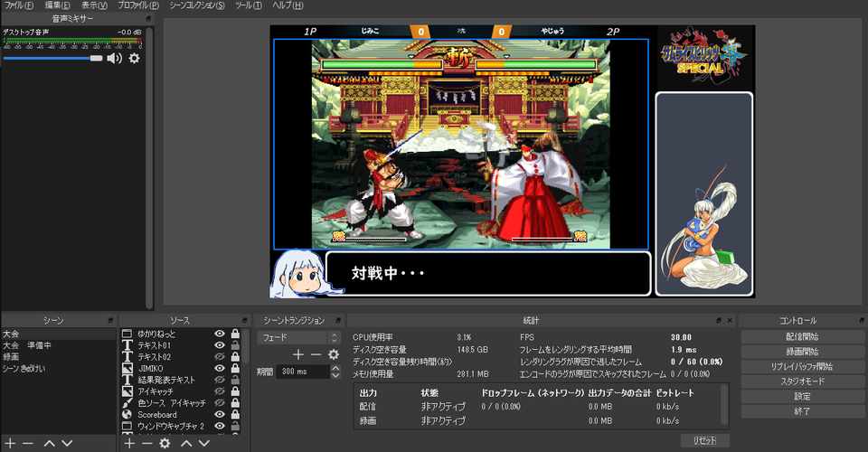Open the シーンコレクション(S) menu
Screen dimensions: 868x452
pos(197,5)
